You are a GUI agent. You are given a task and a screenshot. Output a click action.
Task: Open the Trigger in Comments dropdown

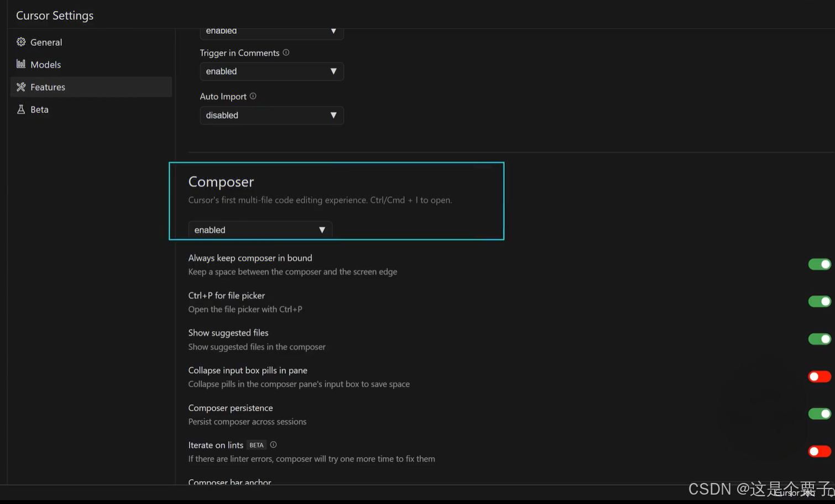tap(272, 71)
